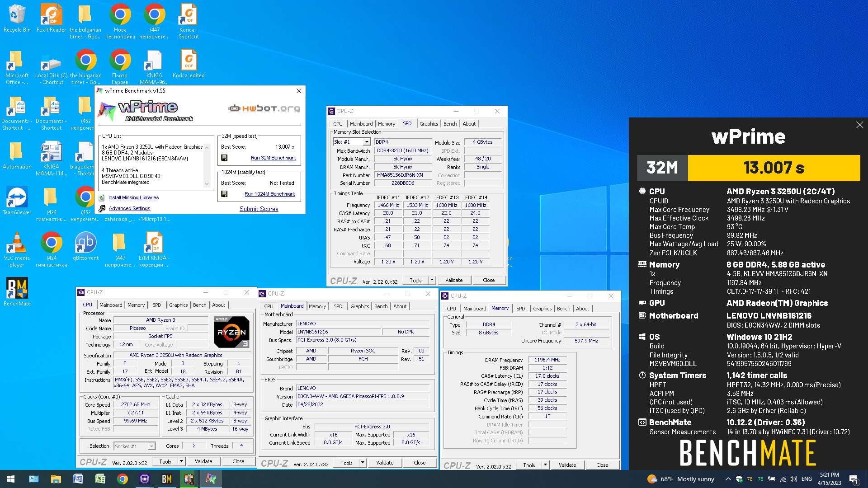Open Local Disk (C) shortcut icon

(x=51, y=67)
